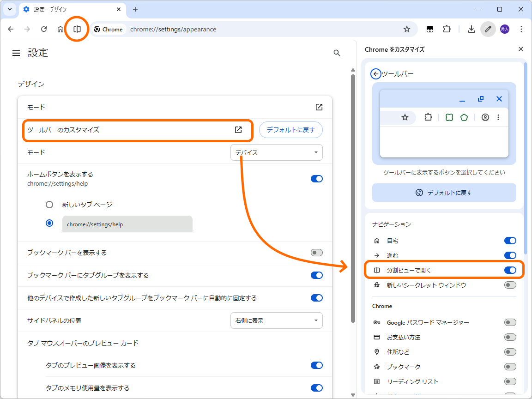The height and width of the screenshot is (399, 532).
Task: Click the search icon on the settings page
Action: click(337, 53)
